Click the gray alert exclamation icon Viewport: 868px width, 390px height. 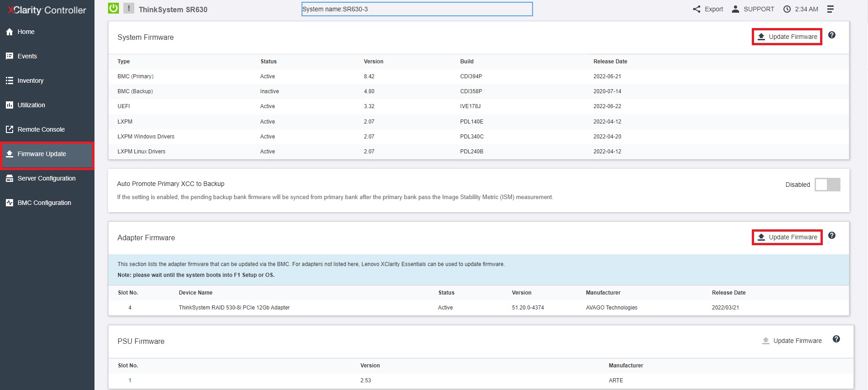click(129, 8)
